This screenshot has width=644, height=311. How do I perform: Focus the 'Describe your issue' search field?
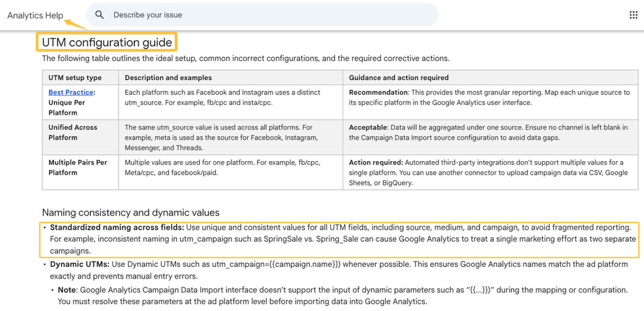pyautogui.click(x=262, y=15)
